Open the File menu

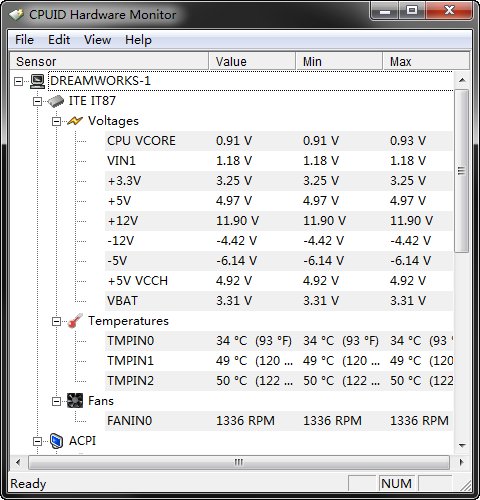click(24, 40)
